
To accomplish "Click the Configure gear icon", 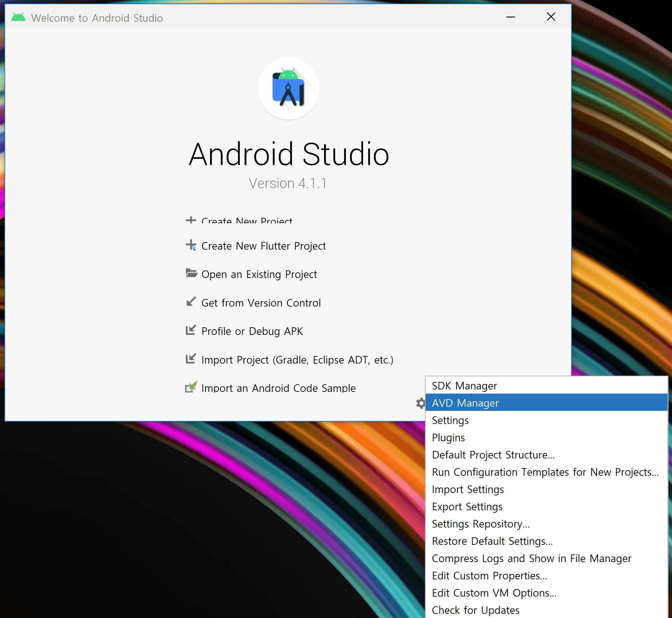I will coord(420,403).
